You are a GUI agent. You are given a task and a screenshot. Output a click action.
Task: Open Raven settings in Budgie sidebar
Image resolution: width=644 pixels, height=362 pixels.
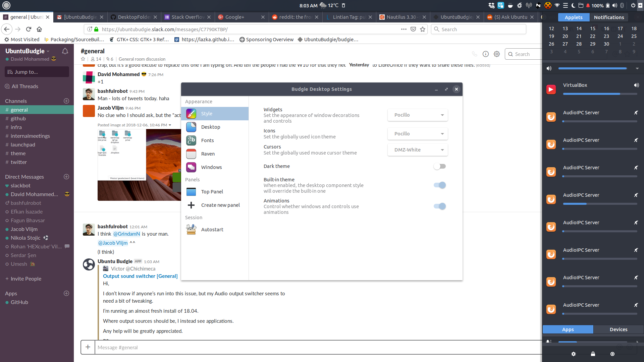coord(215,154)
